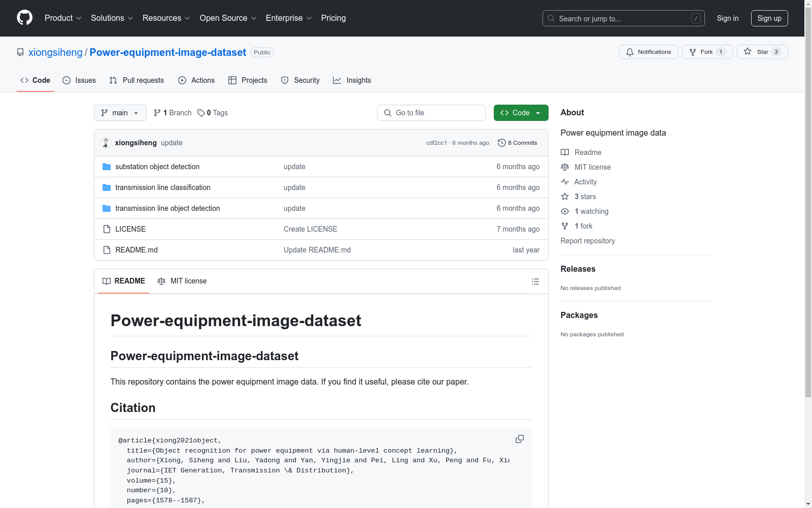View the fork count of 1
The image size is (812, 508).
pos(721,52)
